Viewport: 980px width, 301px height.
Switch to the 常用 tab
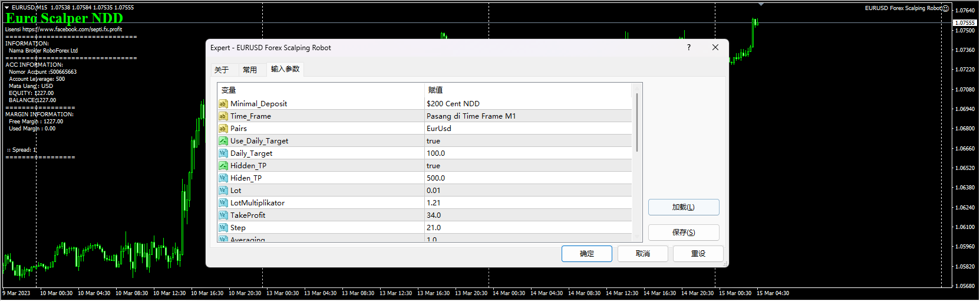click(x=250, y=70)
